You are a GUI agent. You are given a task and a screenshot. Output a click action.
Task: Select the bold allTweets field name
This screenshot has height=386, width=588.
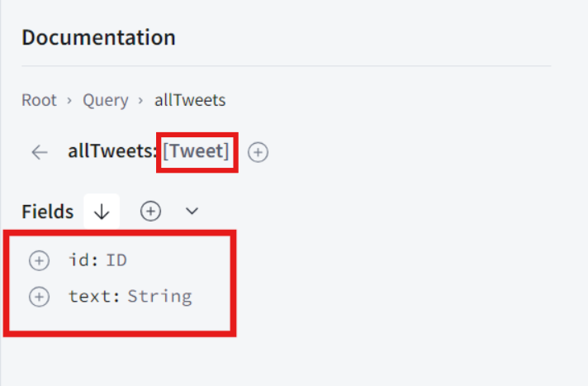[x=112, y=151]
